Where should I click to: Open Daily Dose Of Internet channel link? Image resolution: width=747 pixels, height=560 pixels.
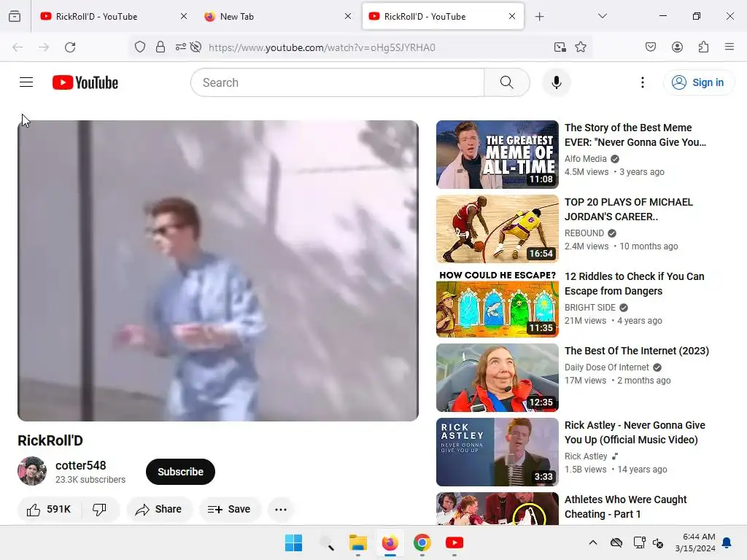point(607,367)
